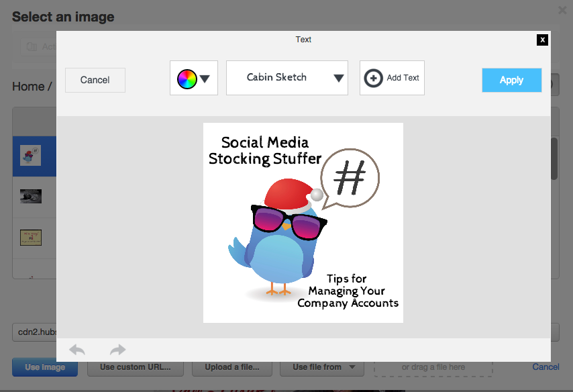Image resolution: width=573 pixels, height=392 pixels.
Task: Click the file list scrollbar in background dialog
Action: pyautogui.click(x=554, y=158)
